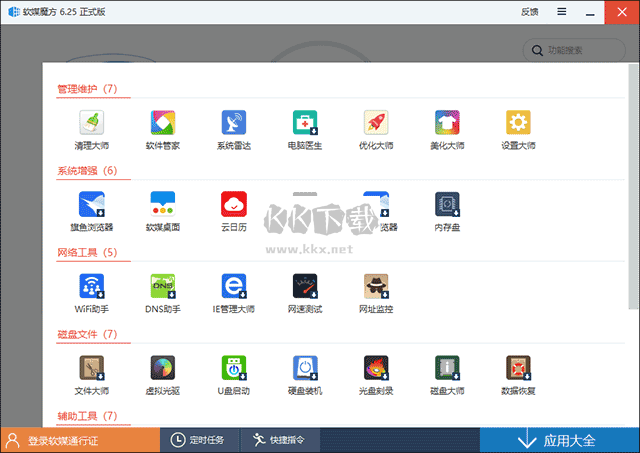
Task: Open 网址监控 URL monitor
Action: coord(376,286)
